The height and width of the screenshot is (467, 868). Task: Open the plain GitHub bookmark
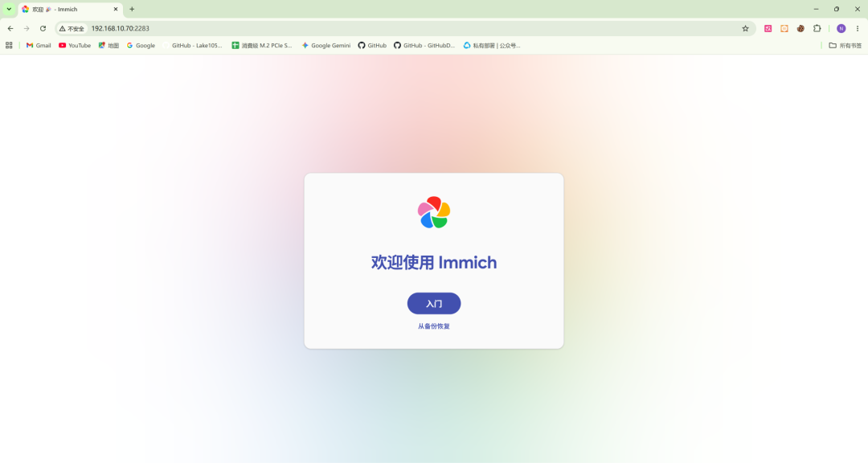tap(372, 45)
